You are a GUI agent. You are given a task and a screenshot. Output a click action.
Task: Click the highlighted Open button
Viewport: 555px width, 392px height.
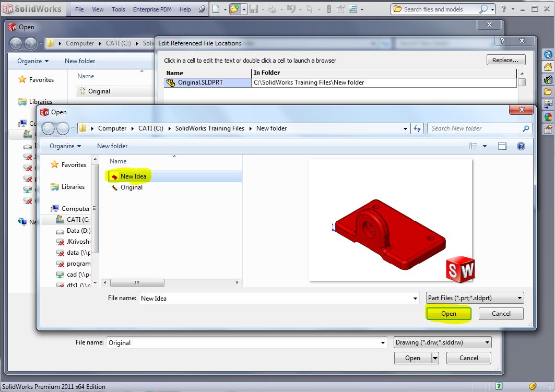(448, 314)
